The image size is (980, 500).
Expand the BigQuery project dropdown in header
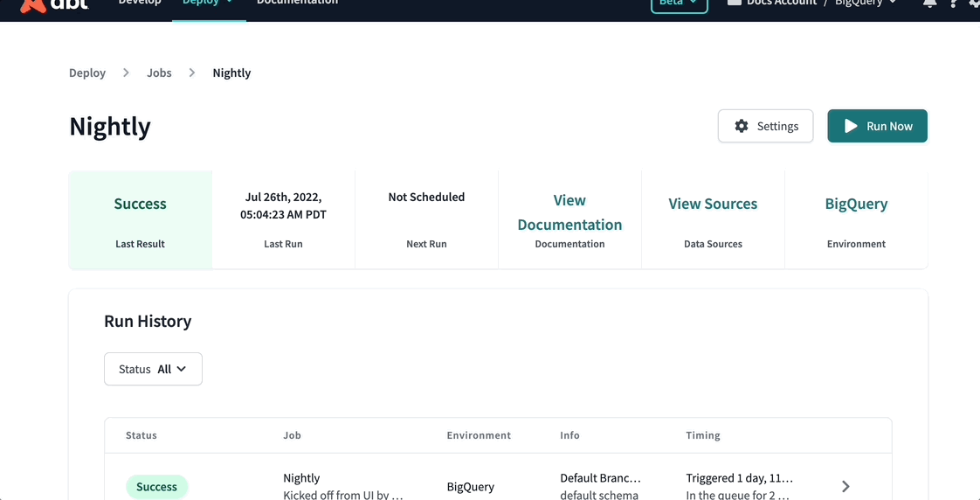[866, 3]
